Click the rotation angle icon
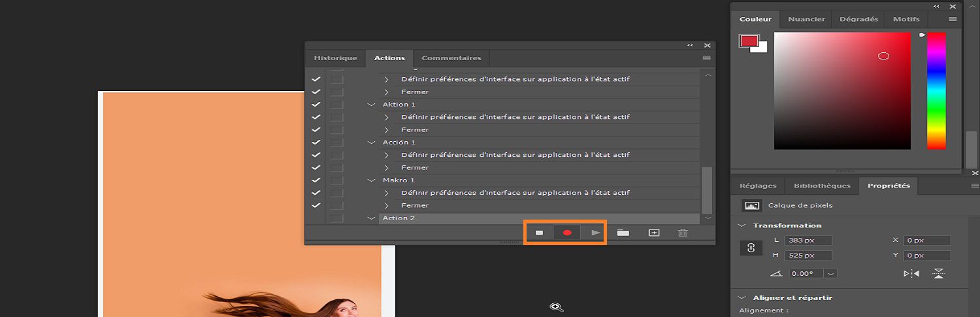 click(776, 274)
